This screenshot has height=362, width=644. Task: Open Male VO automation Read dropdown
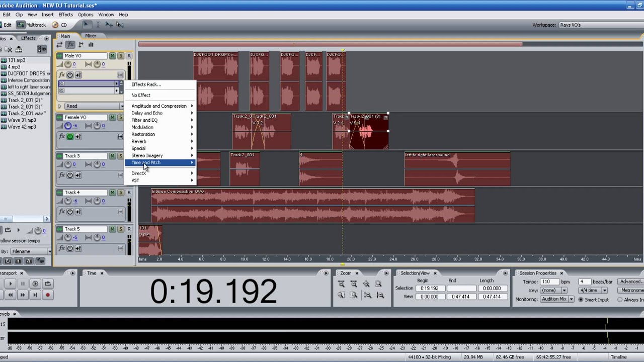tap(94, 106)
